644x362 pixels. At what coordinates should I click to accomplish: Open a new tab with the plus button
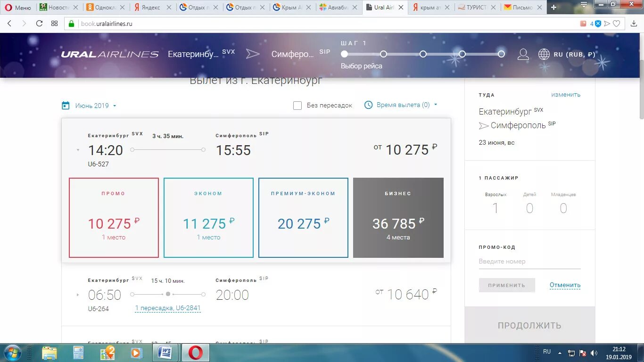click(x=553, y=7)
